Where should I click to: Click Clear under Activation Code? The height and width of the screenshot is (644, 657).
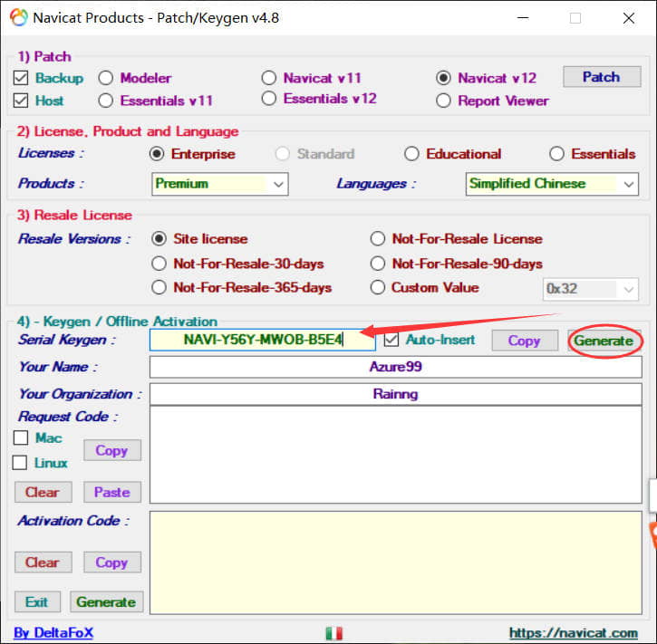[43, 562]
